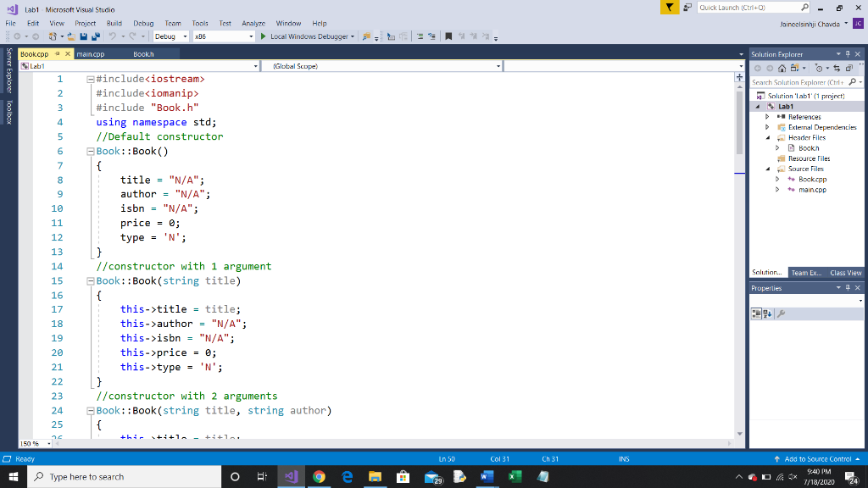Viewport: 868px width, 488px height.
Task: Click the Property Pages wrench icon
Action: tap(781, 313)
